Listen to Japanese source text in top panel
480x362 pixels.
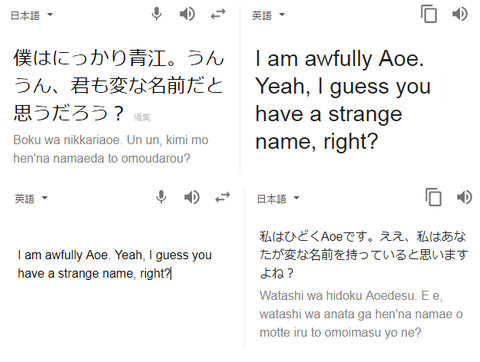(187, 14)
